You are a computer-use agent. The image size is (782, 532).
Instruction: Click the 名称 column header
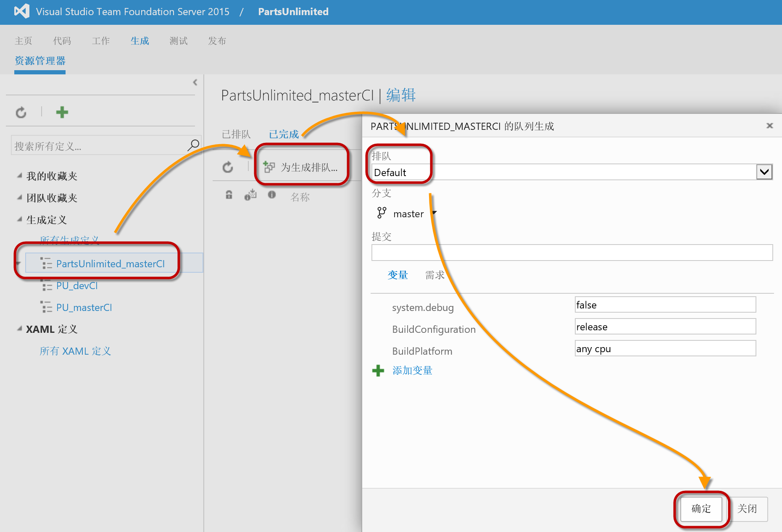300,197
